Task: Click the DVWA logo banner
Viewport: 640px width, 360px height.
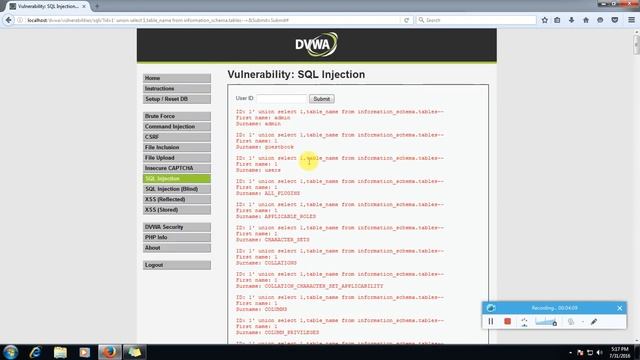Action: click(316, 44)
